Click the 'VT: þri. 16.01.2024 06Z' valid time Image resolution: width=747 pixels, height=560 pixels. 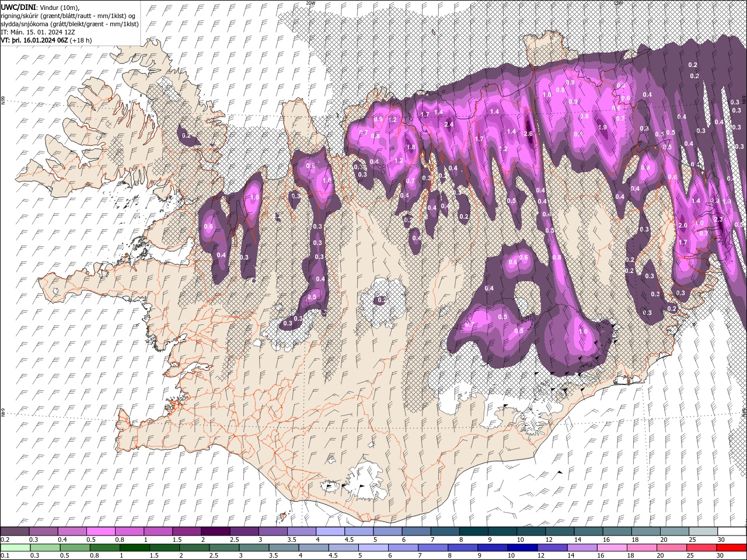[x=34, y=40]
